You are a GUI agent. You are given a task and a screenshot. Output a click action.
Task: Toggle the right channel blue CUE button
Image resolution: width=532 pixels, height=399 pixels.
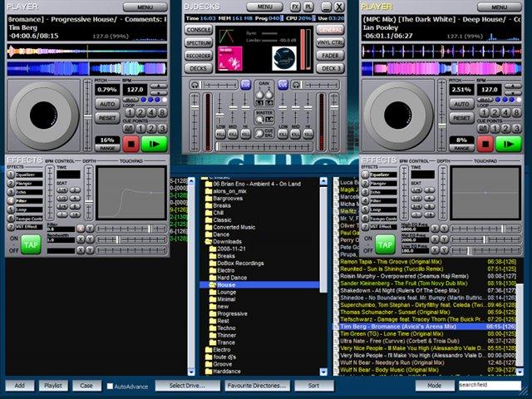point(283,85)
